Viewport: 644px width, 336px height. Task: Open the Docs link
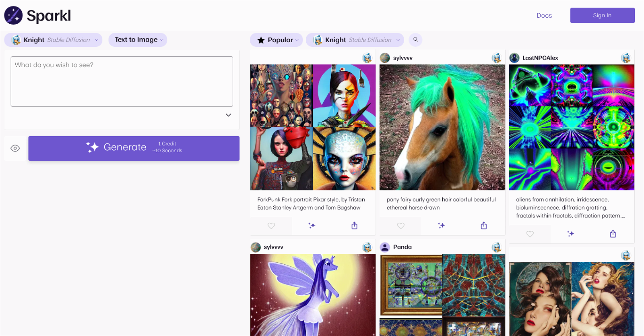click(x=544, y=15)
